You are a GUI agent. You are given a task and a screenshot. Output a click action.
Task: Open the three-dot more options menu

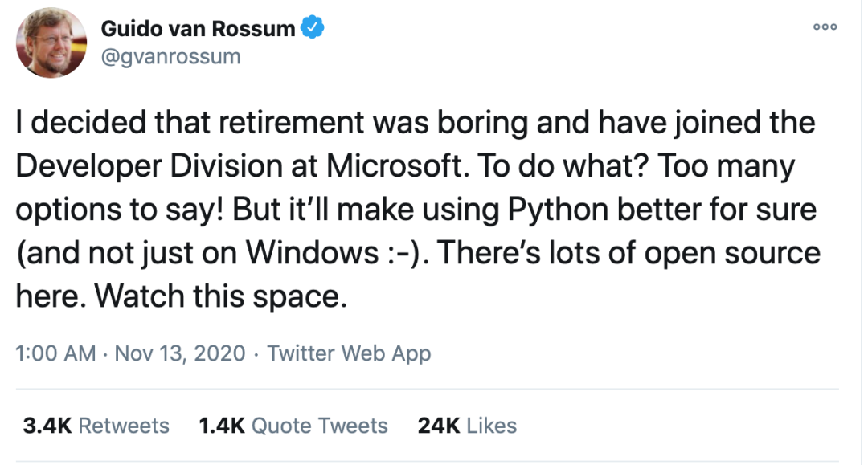(x=825, y=27)
